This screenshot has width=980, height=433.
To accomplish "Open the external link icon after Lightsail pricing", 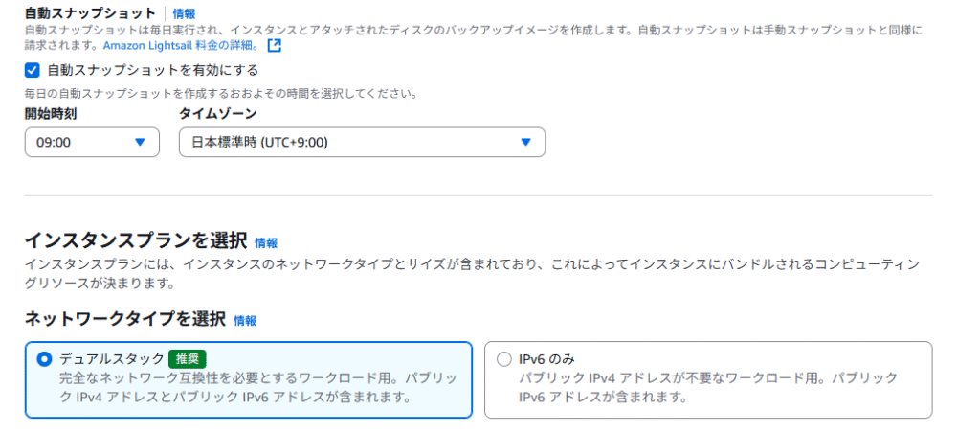I will (x=275, y=46).
